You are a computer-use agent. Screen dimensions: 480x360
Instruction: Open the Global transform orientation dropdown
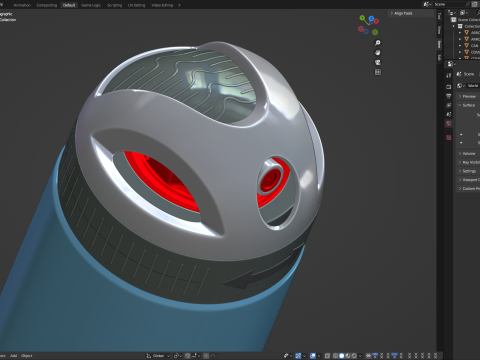(x=158, y=356)
